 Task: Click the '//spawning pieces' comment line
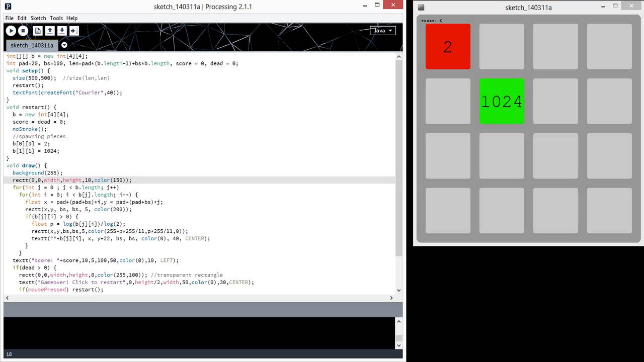(39, 136)
